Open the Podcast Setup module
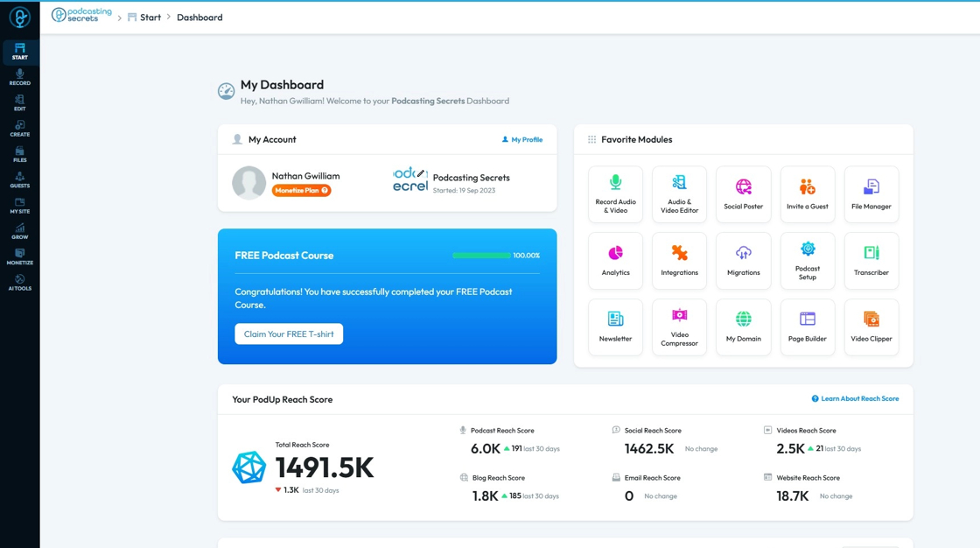This screenshot has height=548, width=980. click(x=808, y=261)
